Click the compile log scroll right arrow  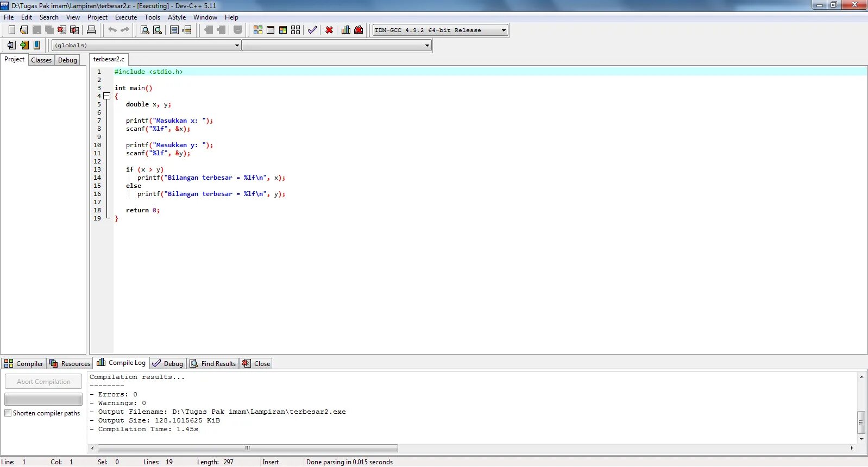[x=852, y=449]
